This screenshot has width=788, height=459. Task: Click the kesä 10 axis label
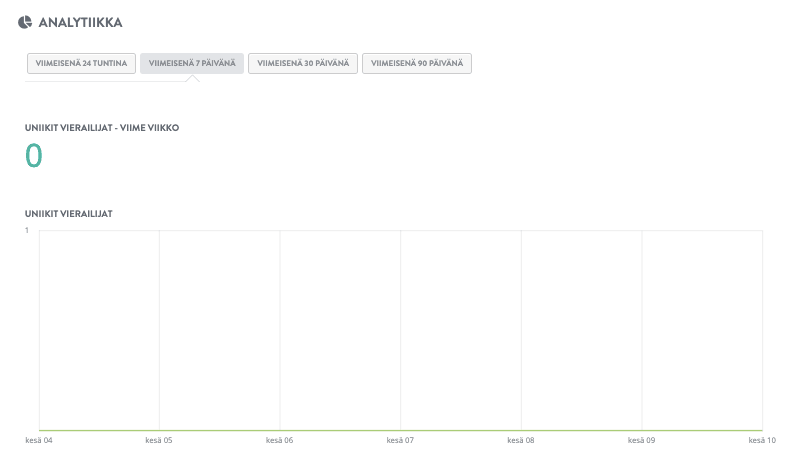tap(762, 440)
